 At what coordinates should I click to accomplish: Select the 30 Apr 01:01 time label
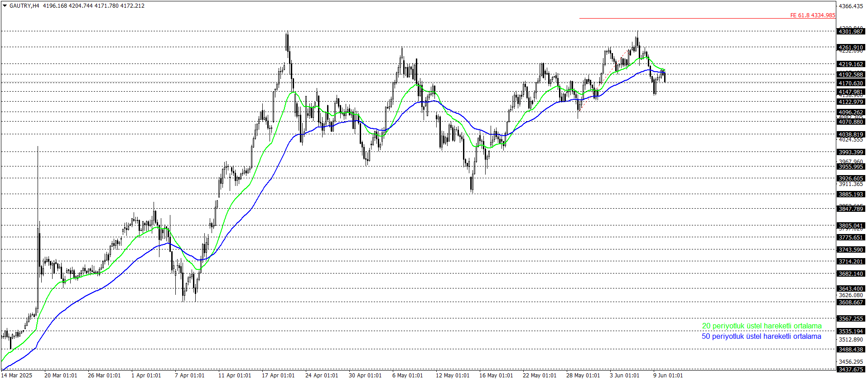coord(365,376)
